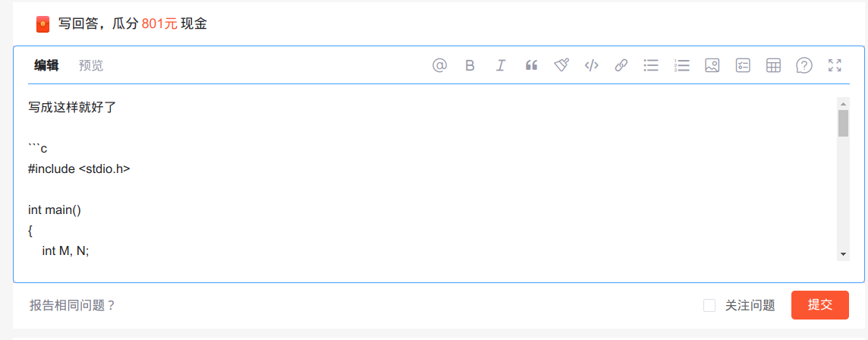
Task: Create a numbered list
Action: (x=681, y=65)
